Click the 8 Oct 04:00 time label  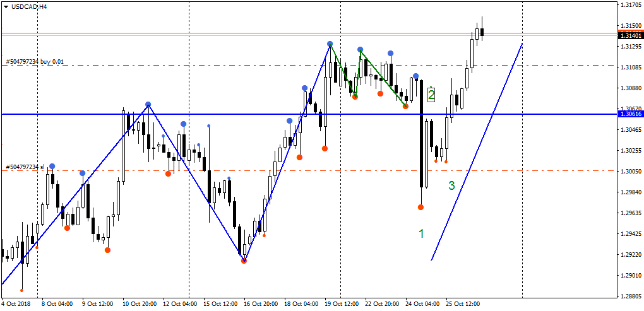(57, 304)
